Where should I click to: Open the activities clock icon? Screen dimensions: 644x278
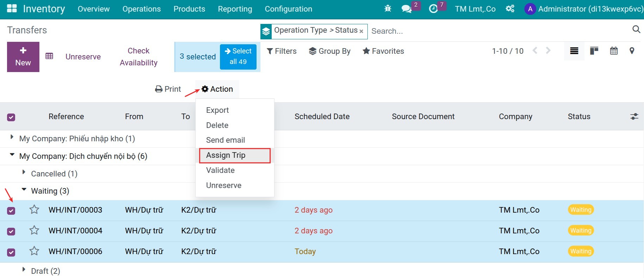coord(434,9)
